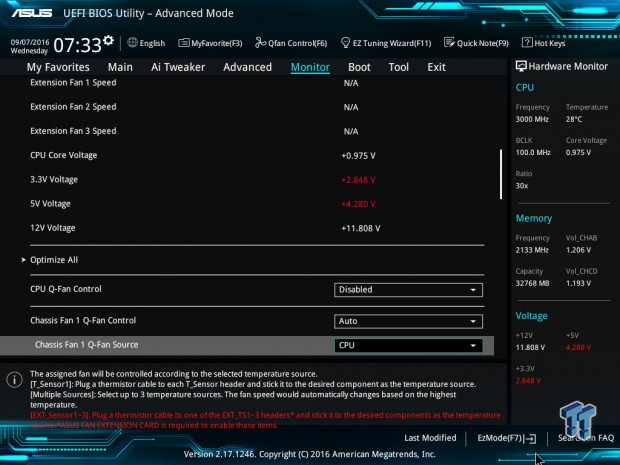Click the Hot Keys question mark icon
620x465 pixels.
tap(527, 42)
